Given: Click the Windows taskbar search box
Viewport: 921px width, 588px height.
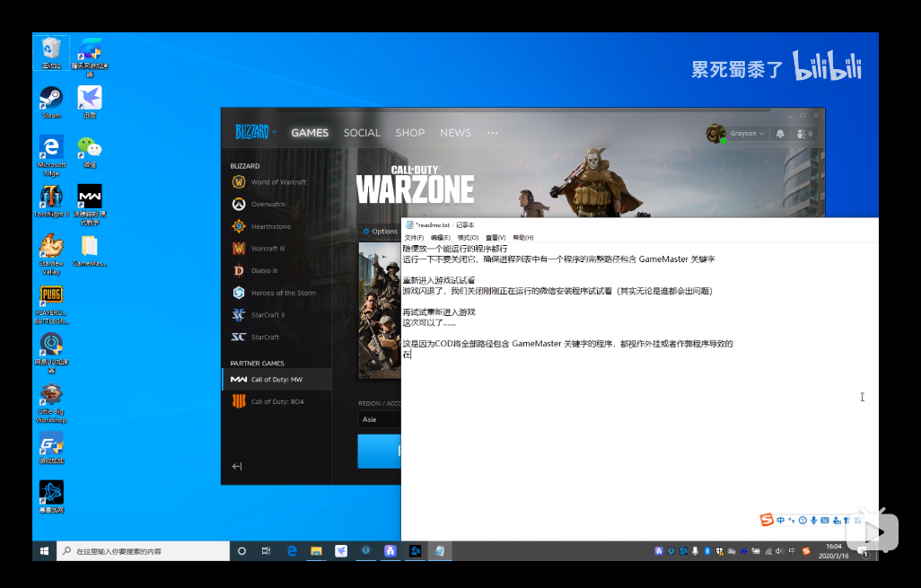Looking at the screenshot, I should click(x=144, y=551).
